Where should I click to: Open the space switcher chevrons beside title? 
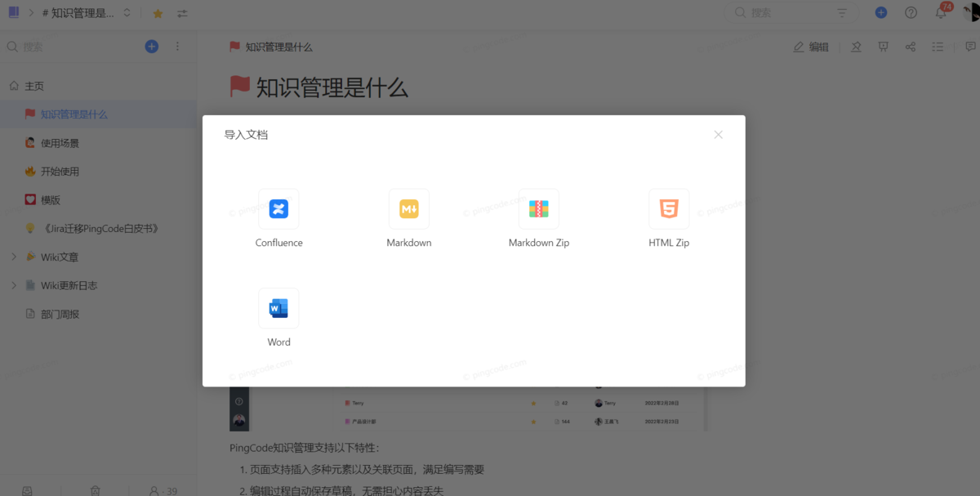[127, 13]
